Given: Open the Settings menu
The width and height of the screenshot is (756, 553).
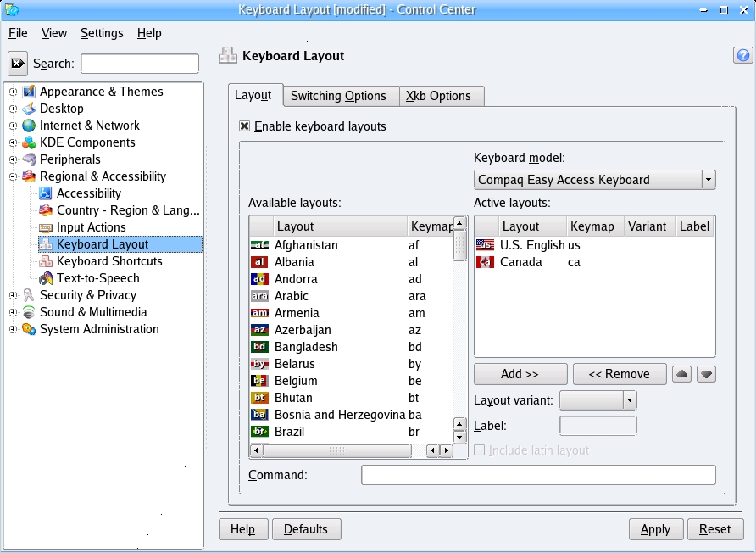Looking at the screenshot, I should [x=102, y=33].
